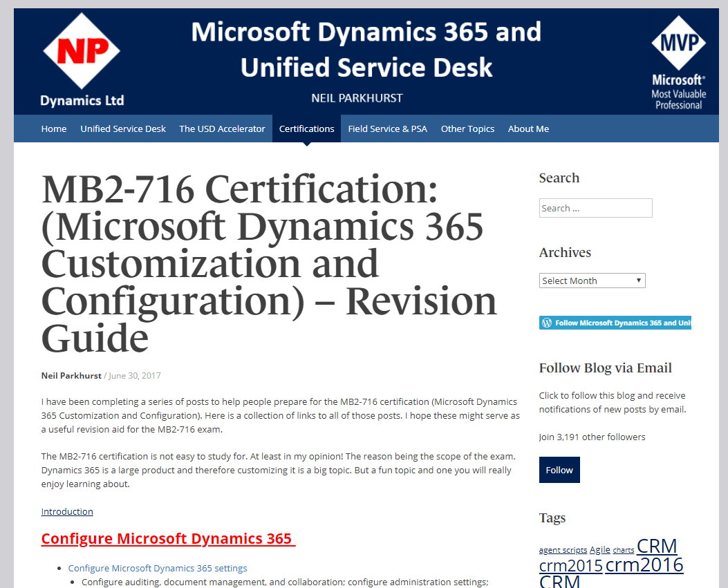Image resolution: width=728 pixels, height=588 pixels.
Task: Click the 'Click to follow this blog' description
Action: 613,402
